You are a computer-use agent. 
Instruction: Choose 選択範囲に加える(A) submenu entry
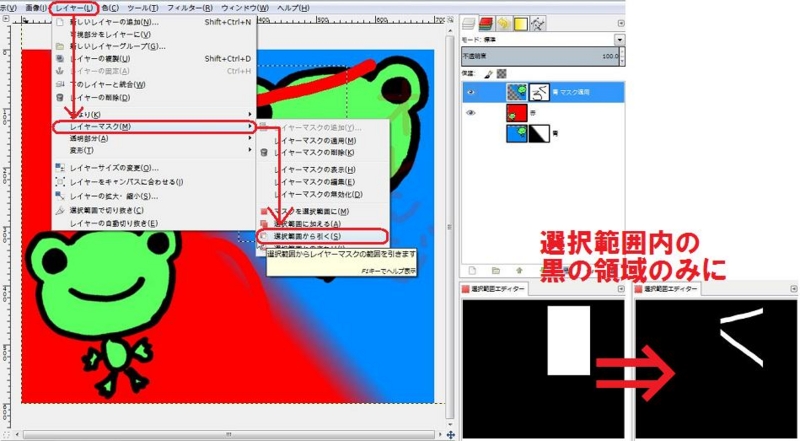click(322, 224)
